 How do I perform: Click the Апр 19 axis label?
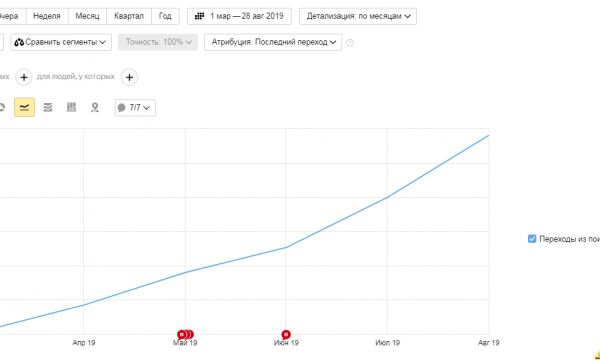click(84, 343)
